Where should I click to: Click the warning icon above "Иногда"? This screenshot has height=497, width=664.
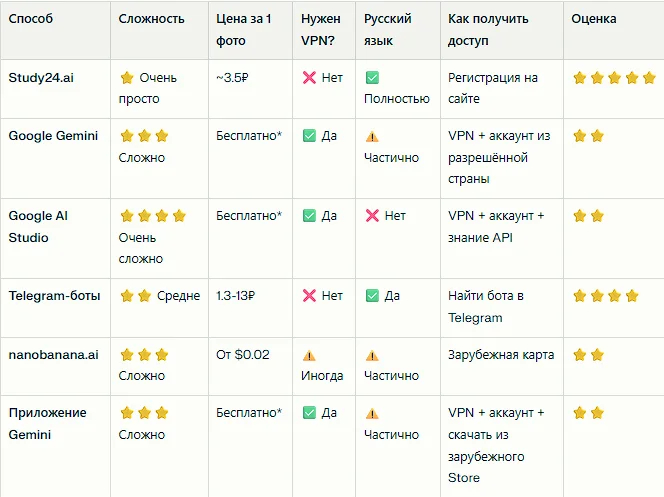click(x=309, y=355)
